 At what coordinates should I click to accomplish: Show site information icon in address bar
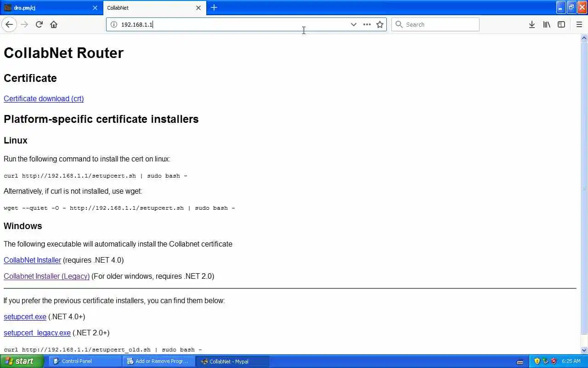click(x=114, y=24)
